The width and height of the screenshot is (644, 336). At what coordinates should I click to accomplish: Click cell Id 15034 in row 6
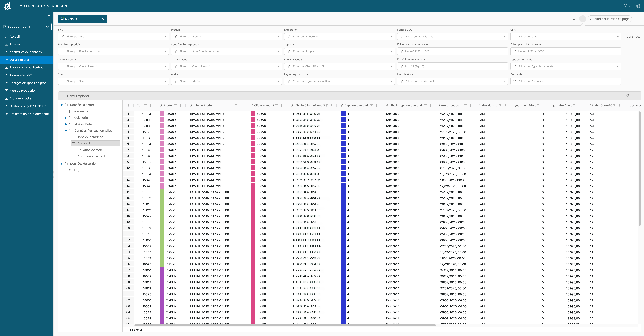(x=147, y=144)
